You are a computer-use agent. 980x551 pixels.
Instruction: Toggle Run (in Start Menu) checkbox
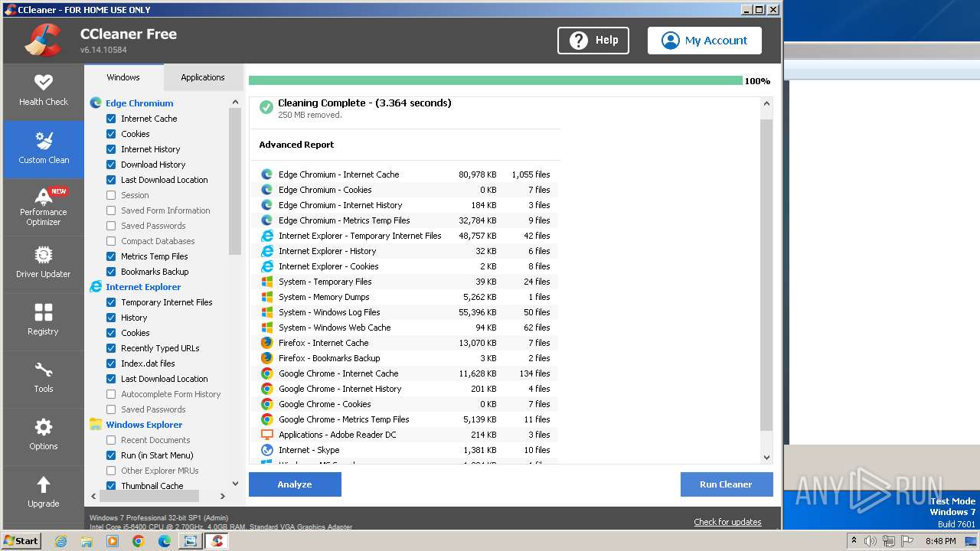[x=111, y=455]
